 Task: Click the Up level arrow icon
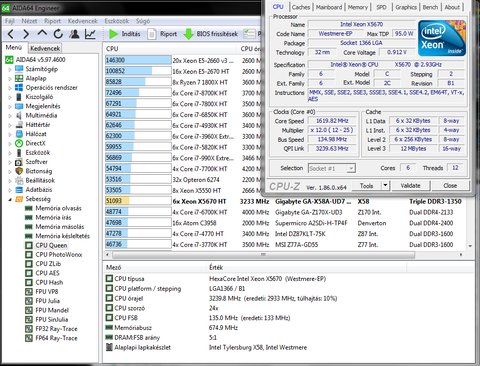click(x=42, y=33)
